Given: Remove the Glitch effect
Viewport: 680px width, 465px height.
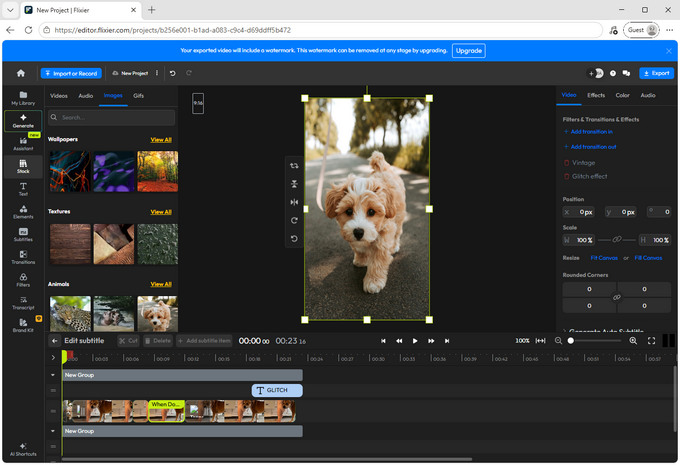Looking at the screenshot, I should [x=566, y=177].
